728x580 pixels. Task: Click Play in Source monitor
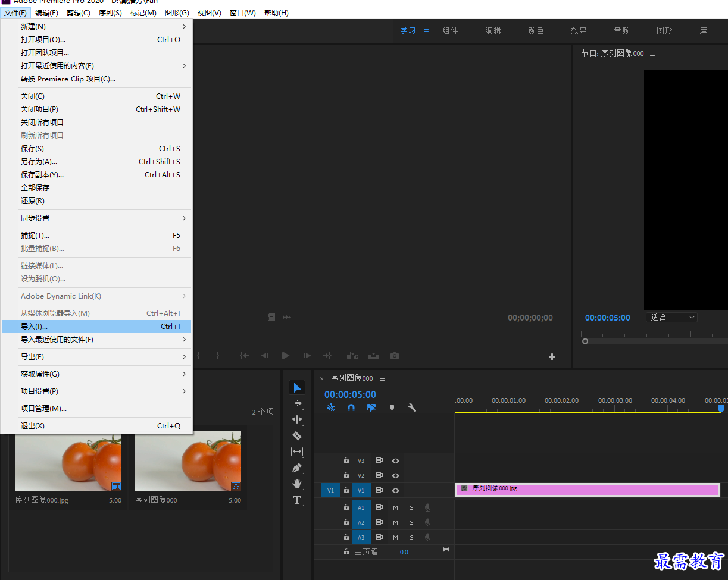pyautogui.click(x=286, y=355)
